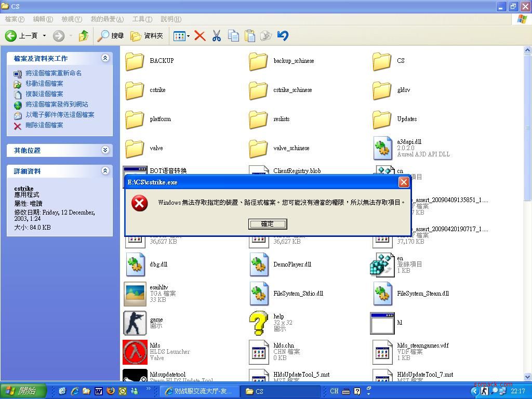Collapse the 檔案及資料夾工作 panel
This screenshot has height=399, width=532.
point(105,58)
